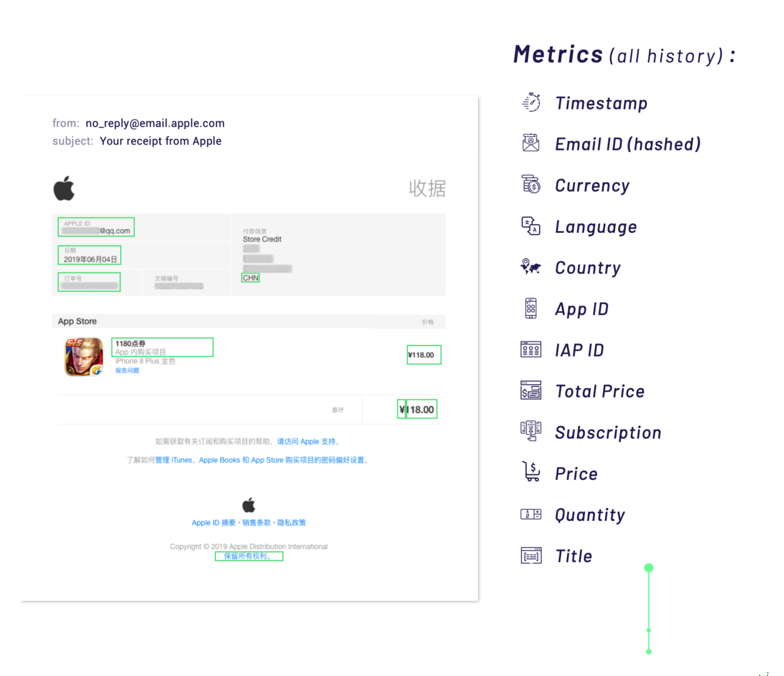Follow the 请访问 Apple 支持 link

(x=306, y=441)
